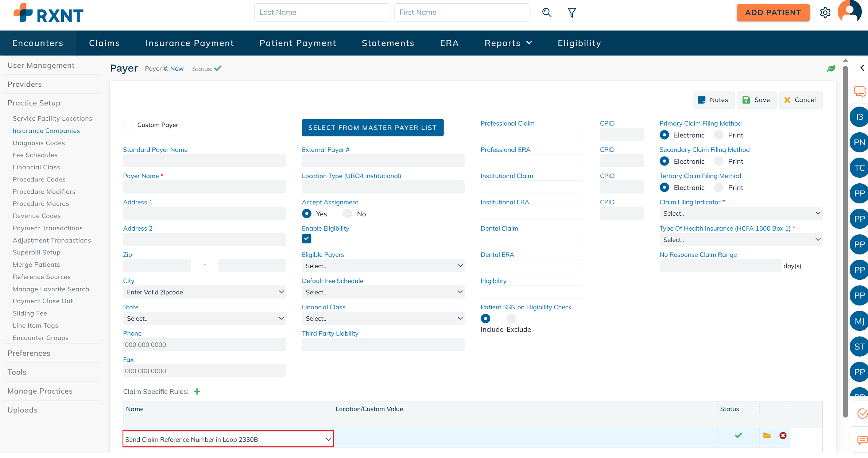Click the orange folder icon in rule row
868x458 pixels.
tap(767, 435)
